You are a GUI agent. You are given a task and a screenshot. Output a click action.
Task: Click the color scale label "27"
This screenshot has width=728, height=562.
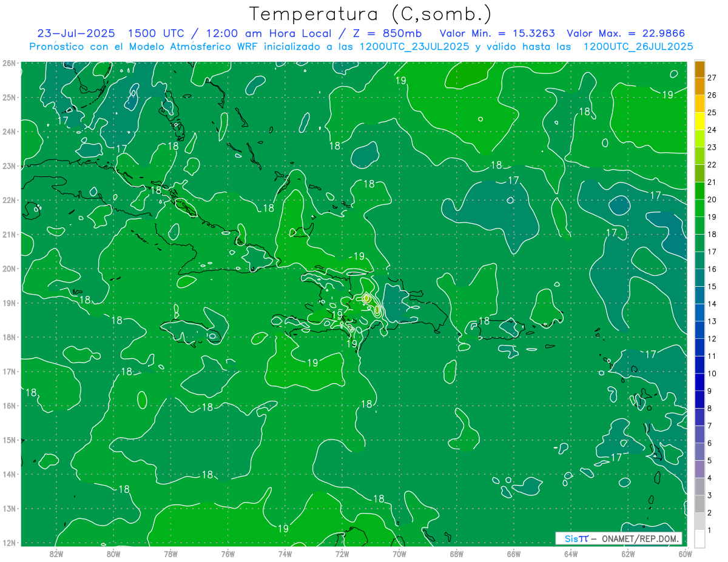click(712, 78)
